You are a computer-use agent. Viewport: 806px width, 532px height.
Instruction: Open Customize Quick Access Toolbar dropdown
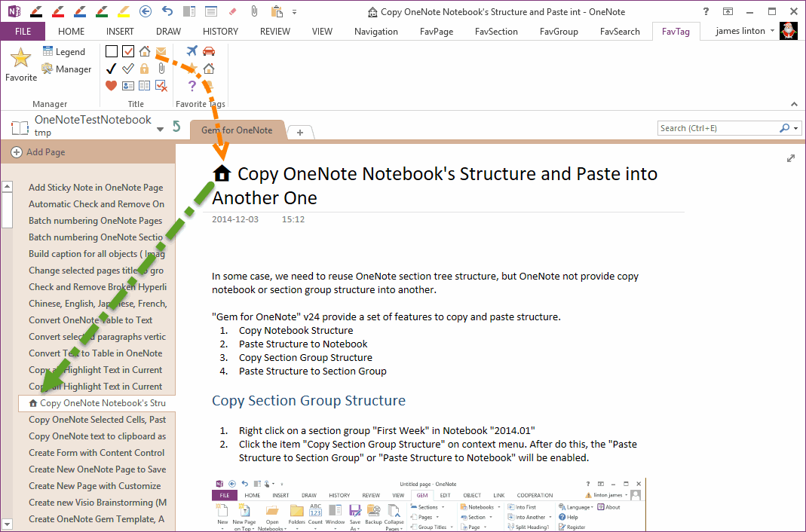point(295,12)
